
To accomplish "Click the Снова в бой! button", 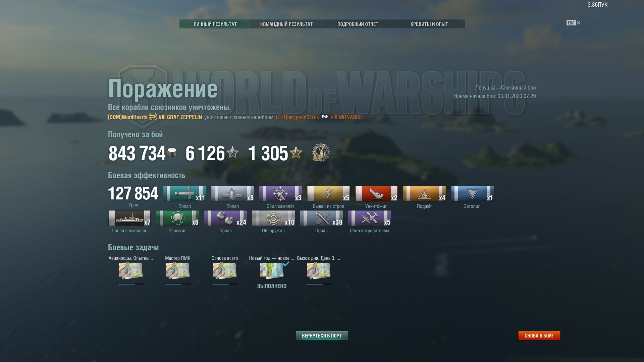I will click(539, 336).
